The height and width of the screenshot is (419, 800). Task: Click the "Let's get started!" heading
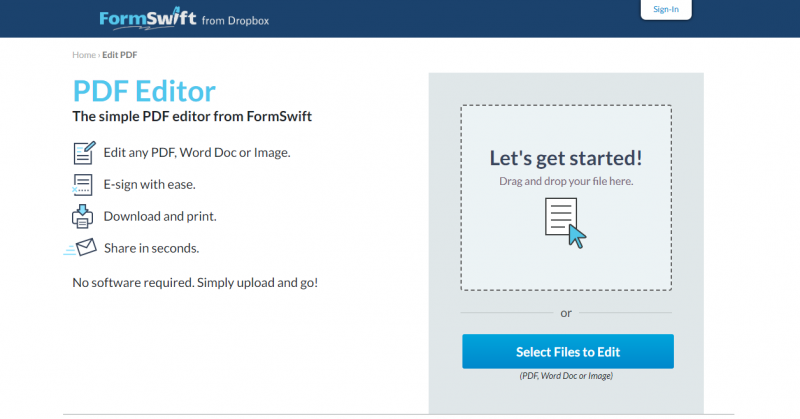[x=566, y=157]
